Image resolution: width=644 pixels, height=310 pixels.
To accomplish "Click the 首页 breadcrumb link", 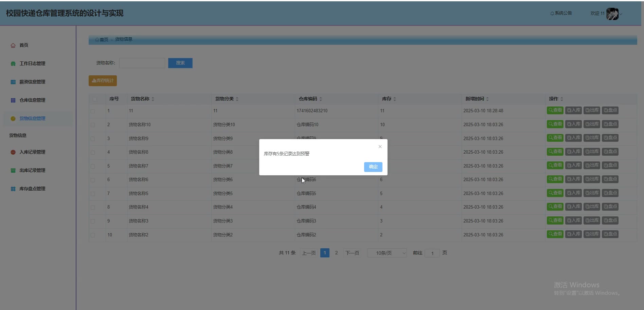I will pyautogui.click(x=104, y=40).
